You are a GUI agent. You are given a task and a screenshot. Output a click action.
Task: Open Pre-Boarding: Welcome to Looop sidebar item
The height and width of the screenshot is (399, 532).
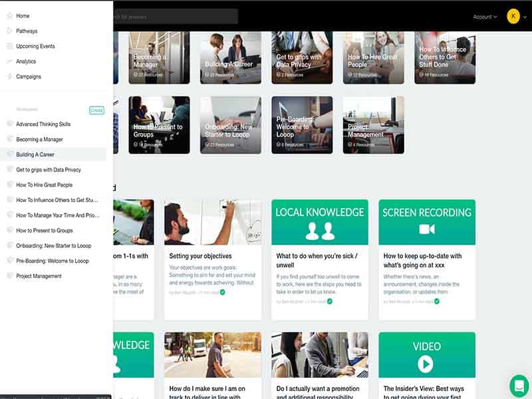53,261
